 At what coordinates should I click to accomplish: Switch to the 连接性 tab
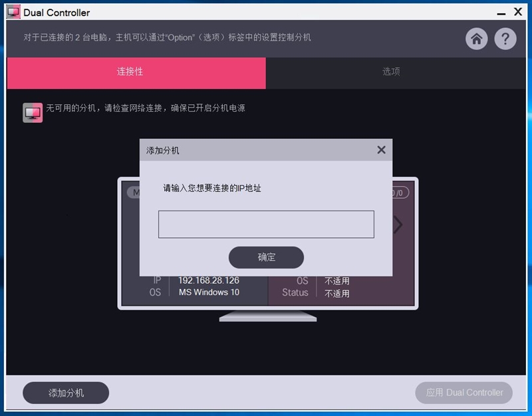(x=136, y=73)
